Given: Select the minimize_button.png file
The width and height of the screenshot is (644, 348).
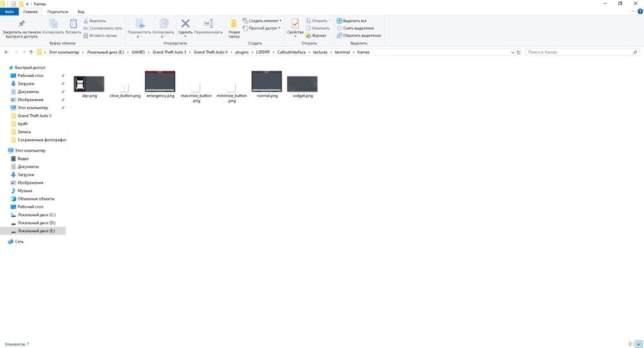Looking at the screenshot, I should [232, 92].
